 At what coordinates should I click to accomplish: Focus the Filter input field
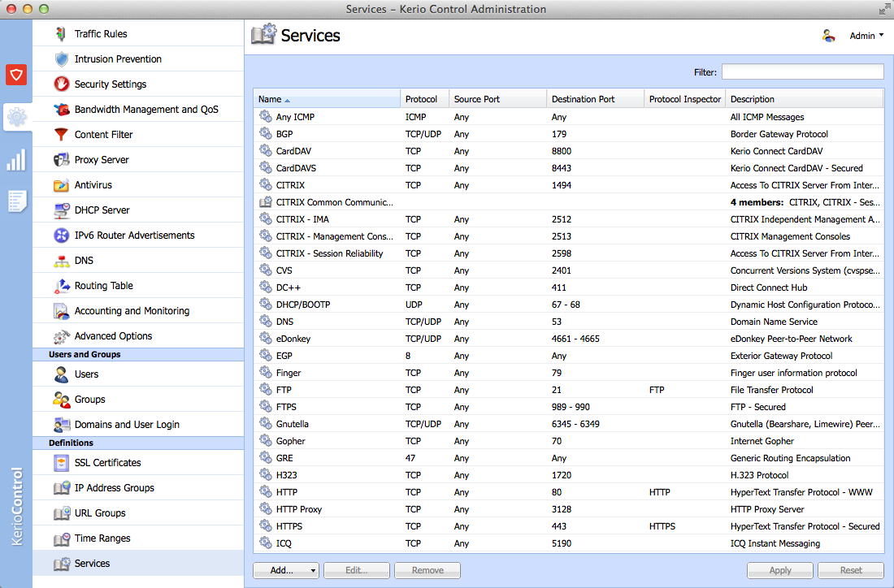pyautogui.click(x=803, y=71)
